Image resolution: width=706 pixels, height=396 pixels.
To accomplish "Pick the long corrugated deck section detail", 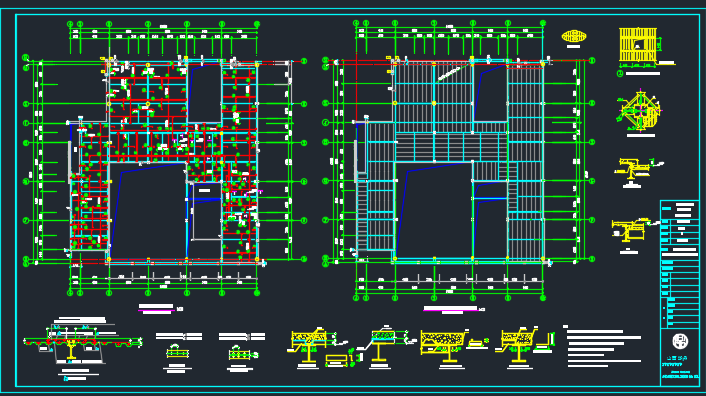I will point(83,343).
